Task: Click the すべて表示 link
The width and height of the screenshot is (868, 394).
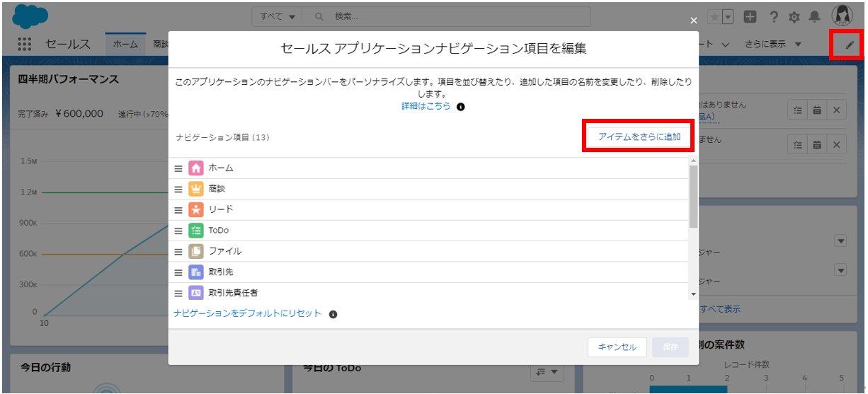Action: [721, 309]
